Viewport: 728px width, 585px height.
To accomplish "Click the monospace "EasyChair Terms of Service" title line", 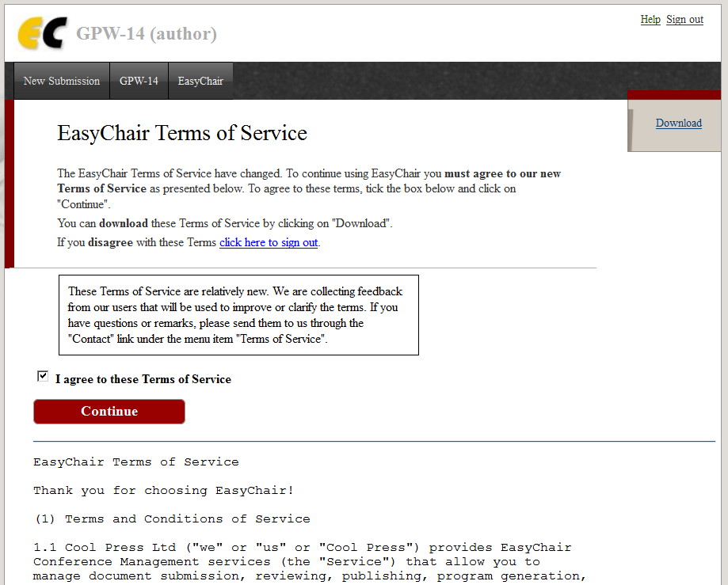I will 135,462.
